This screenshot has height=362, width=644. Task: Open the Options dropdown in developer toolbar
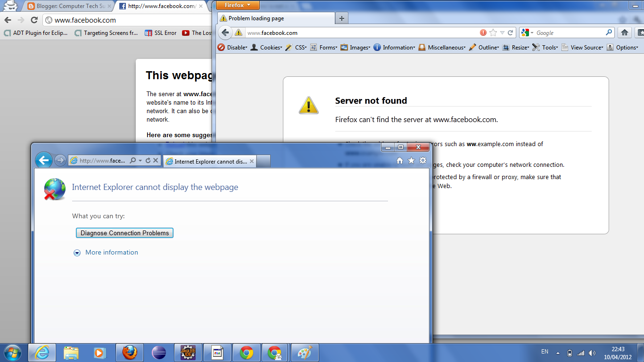622,47
